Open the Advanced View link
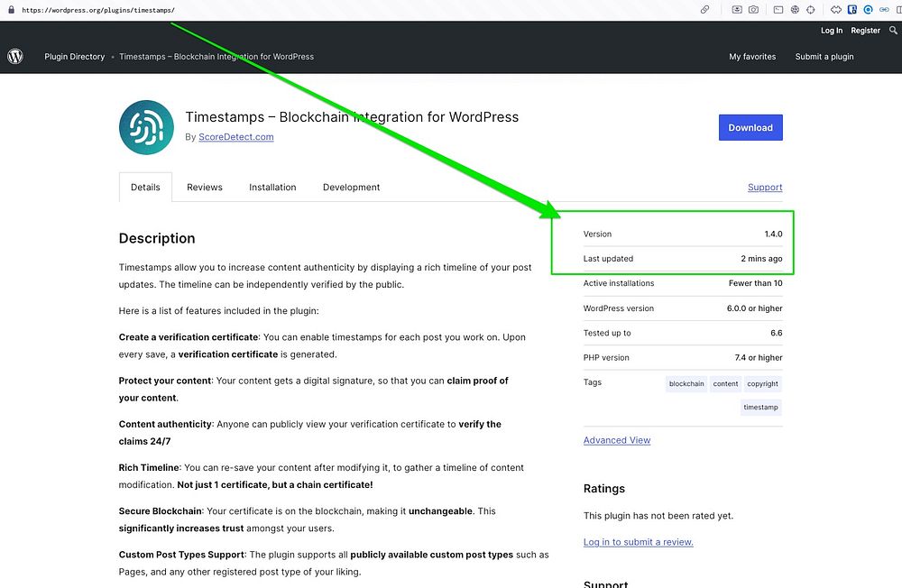The image size is (902, 588). click(617, 440)
